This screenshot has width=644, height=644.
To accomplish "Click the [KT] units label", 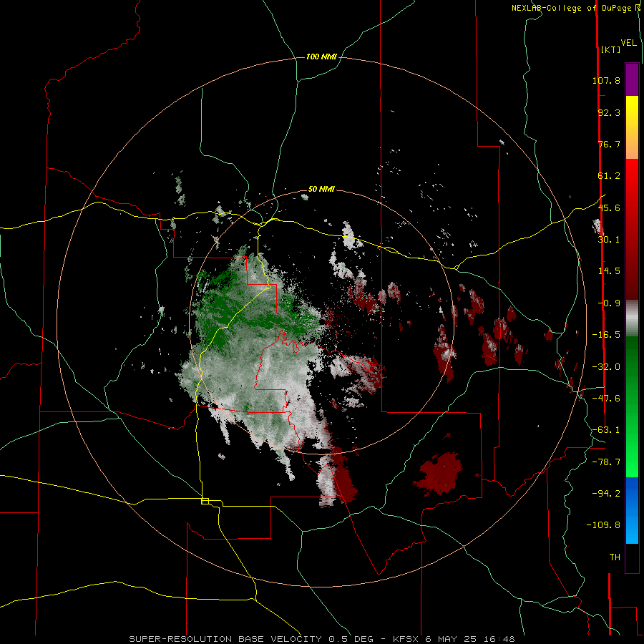I will point(611,49).
